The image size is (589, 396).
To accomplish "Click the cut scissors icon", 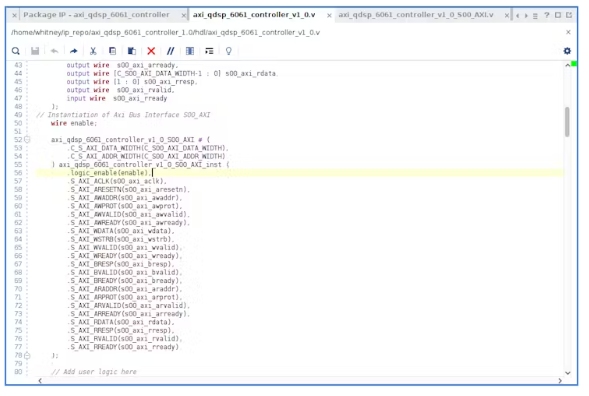I will click(93, 51).
